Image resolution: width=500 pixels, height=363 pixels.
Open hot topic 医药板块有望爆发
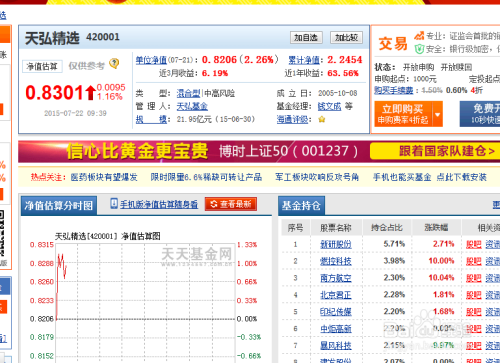click(104, 177)
